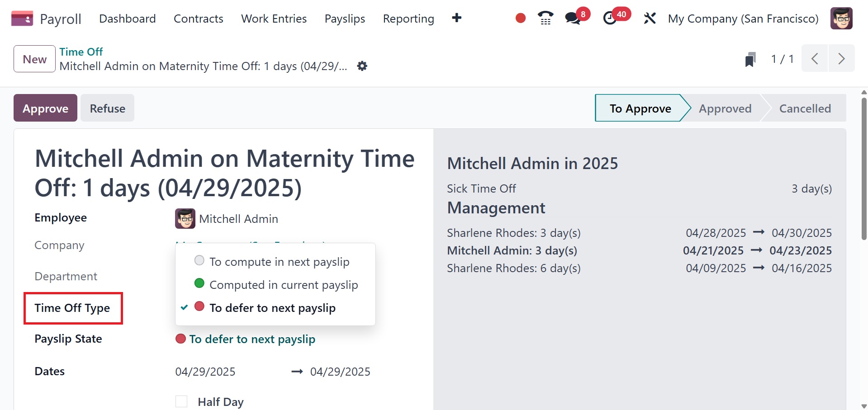Click the Payroll app logo icon
The image size is (868, 410).
(22, 19)
